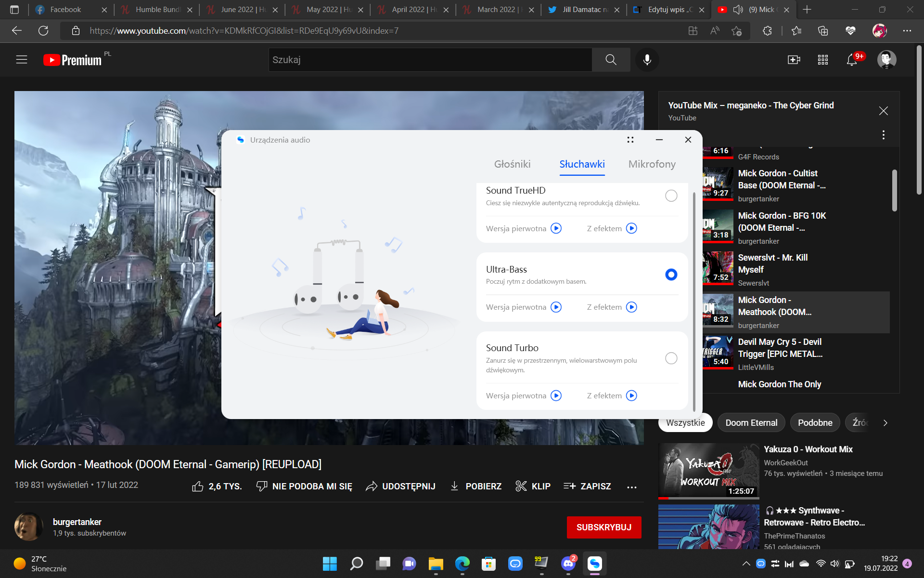
Task: Open YouTube notifications bell
Action: pos(852,60)
